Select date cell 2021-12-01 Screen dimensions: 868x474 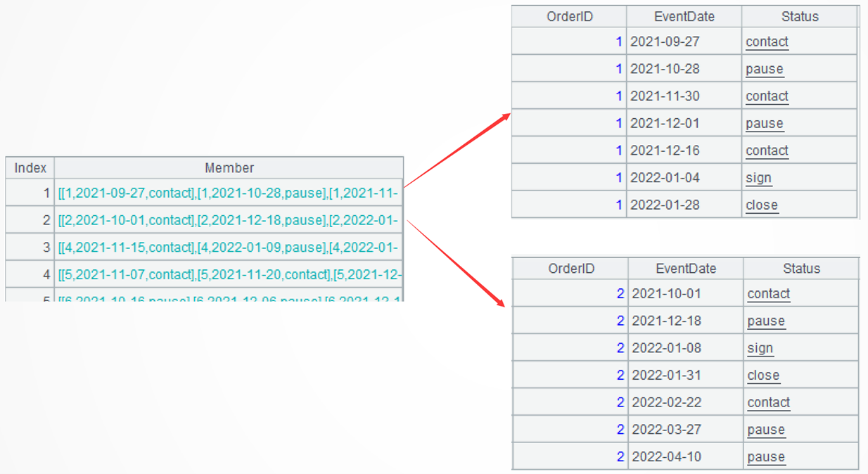tap(684, 123)
